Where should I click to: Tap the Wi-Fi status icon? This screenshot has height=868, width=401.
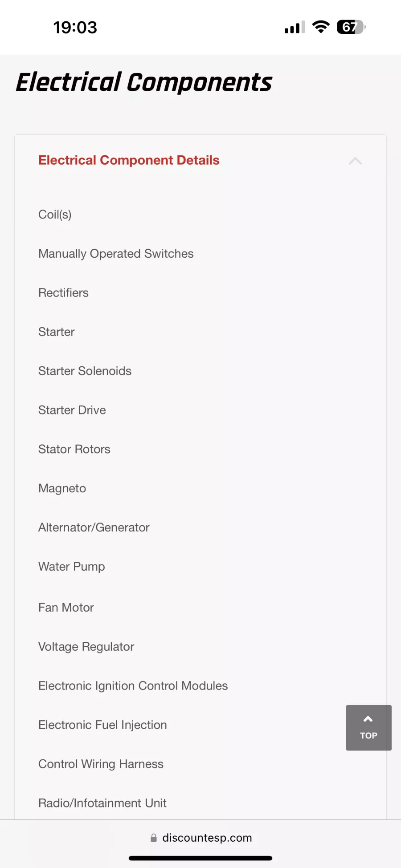(x=321, y=27)
